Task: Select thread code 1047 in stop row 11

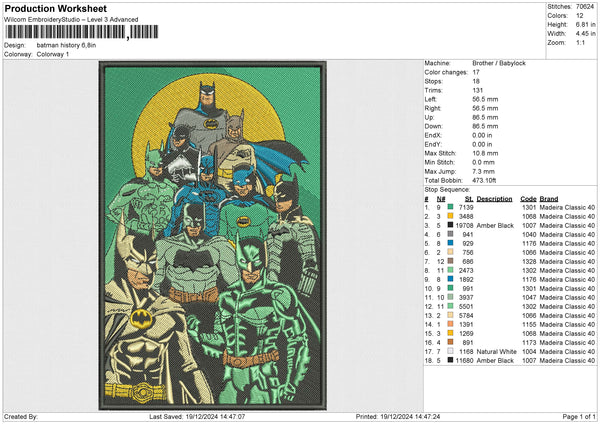Action: (x=529, y=297)
